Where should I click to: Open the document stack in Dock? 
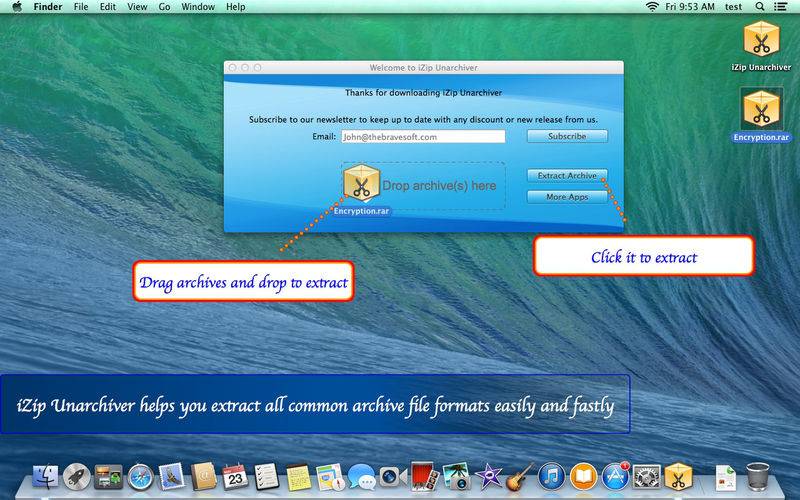tap(725, 478)
